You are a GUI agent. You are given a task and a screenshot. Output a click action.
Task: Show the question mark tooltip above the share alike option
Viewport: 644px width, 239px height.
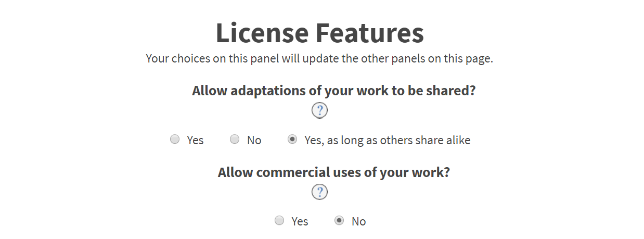pos(319,110)
